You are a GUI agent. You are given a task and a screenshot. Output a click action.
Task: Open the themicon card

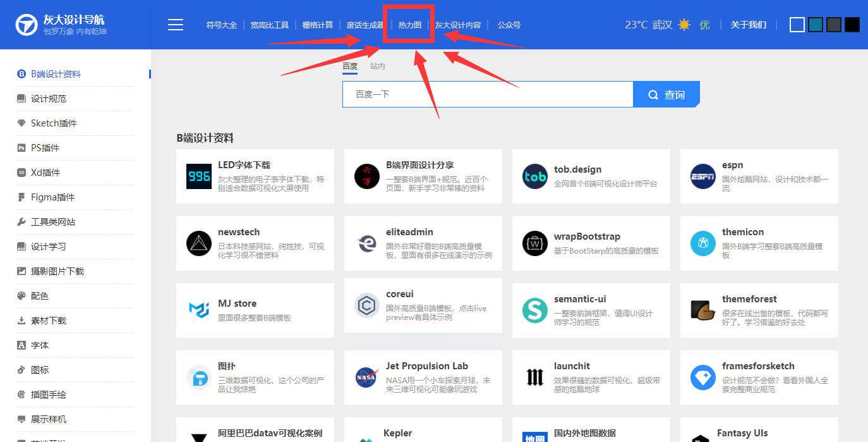coord(759,243)
